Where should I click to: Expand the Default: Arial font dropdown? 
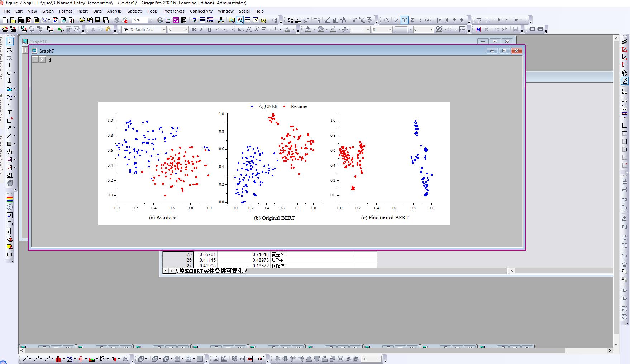(x=164, y=30)
